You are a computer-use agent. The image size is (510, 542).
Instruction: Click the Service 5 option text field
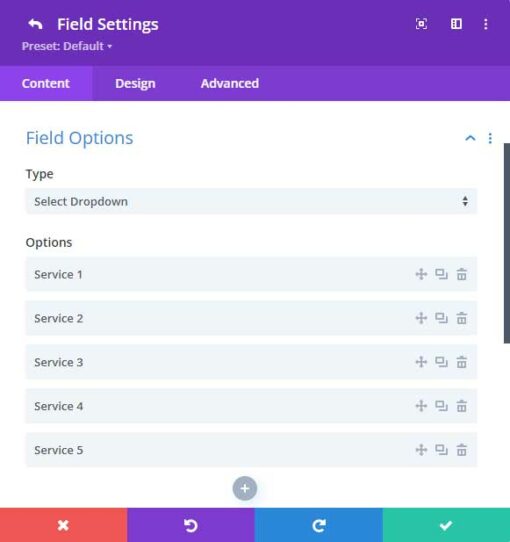(x=251, y=450)
